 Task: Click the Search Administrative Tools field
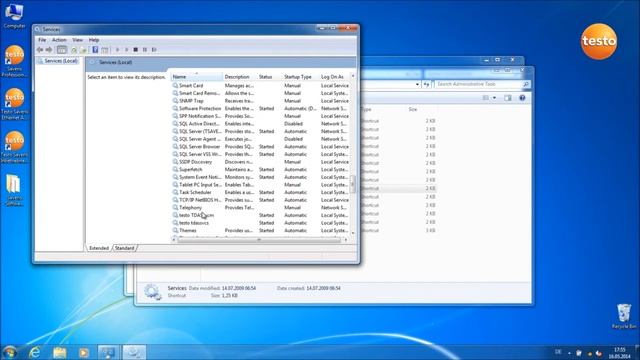pyautogui.click(x=478, y=84)
